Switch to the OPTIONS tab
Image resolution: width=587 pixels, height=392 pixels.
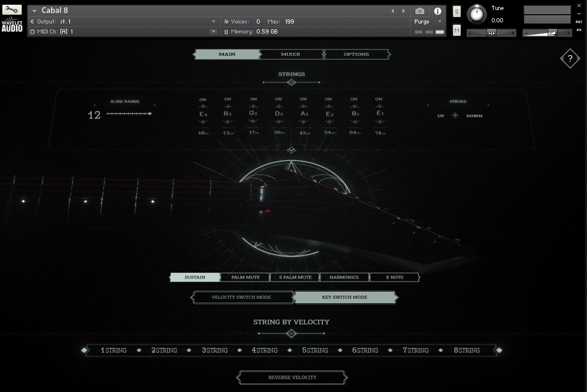coord(357,54)
